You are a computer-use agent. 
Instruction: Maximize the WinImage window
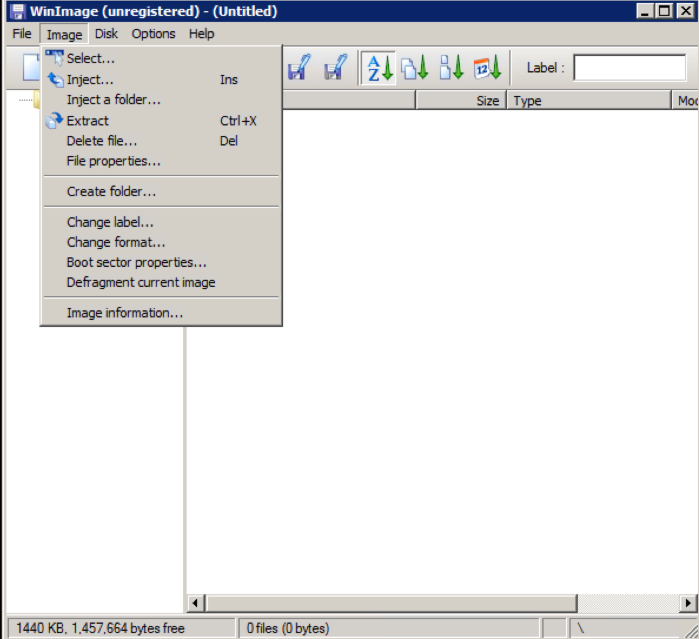click(664, 11)
